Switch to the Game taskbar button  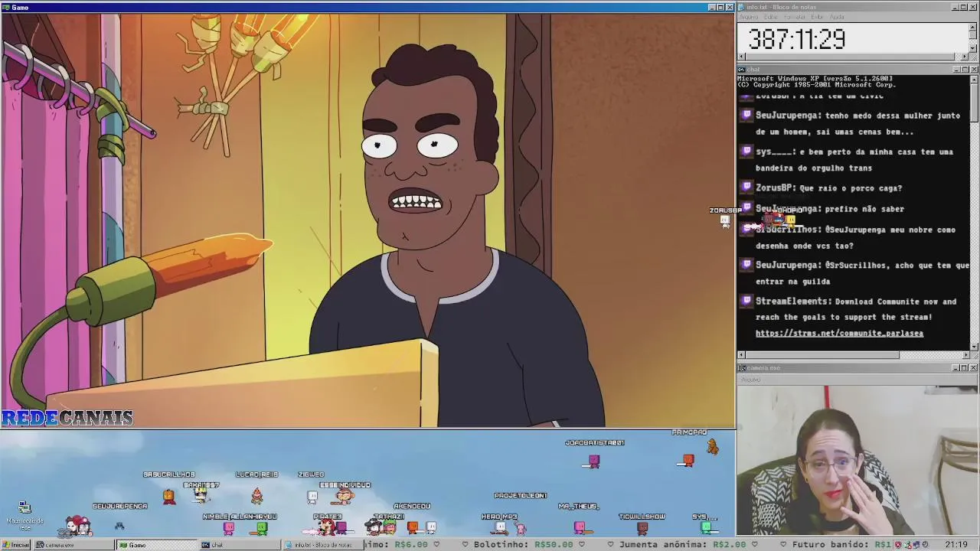click(x=157, y=545)
